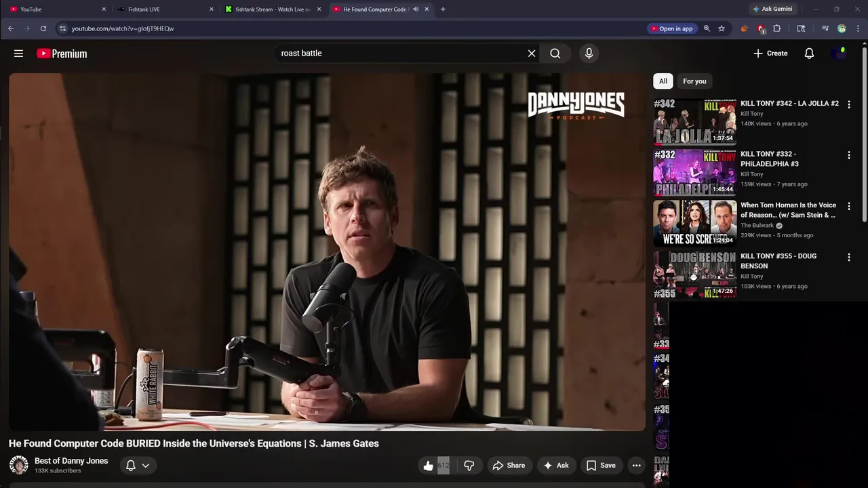The height and width of the screenshot is (488, 868).
Task: Click the address bar URL
Action: [x=122, y=28]
